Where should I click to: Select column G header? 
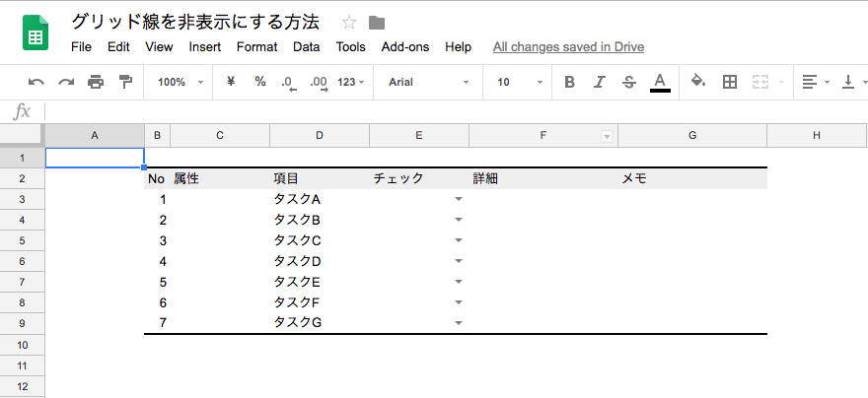(x=692, y=135)
